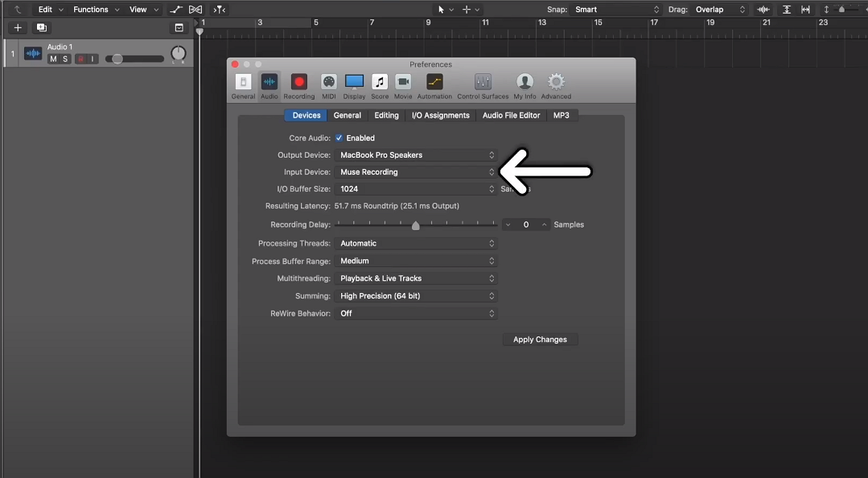Open the Score preferences pane

point(379,84)
